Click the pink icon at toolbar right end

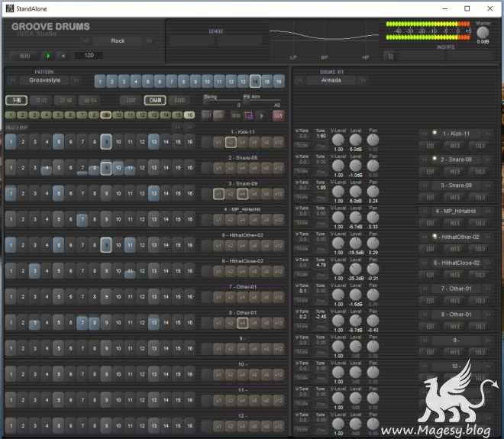tap(278, 115)
